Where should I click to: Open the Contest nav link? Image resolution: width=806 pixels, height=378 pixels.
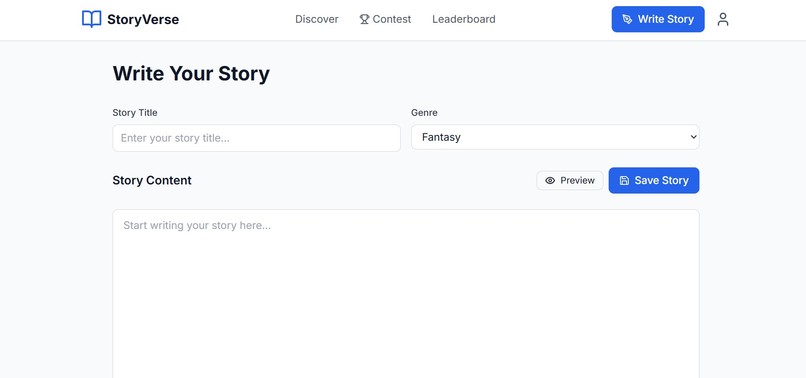coord(385,19)
